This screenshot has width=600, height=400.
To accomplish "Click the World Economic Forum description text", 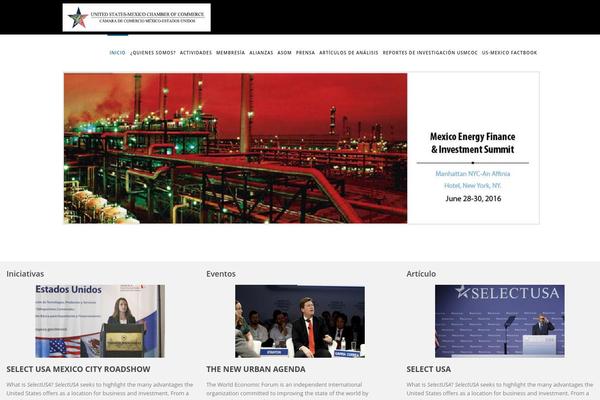I will 287,389.
